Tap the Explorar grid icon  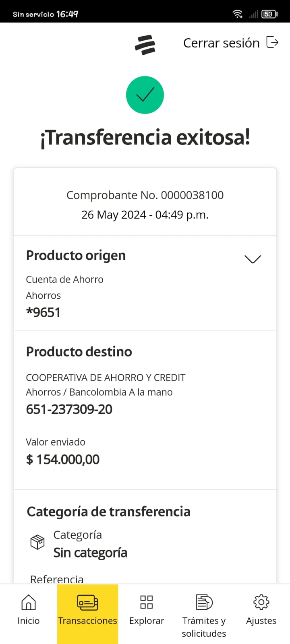click(x=146, y=602)
